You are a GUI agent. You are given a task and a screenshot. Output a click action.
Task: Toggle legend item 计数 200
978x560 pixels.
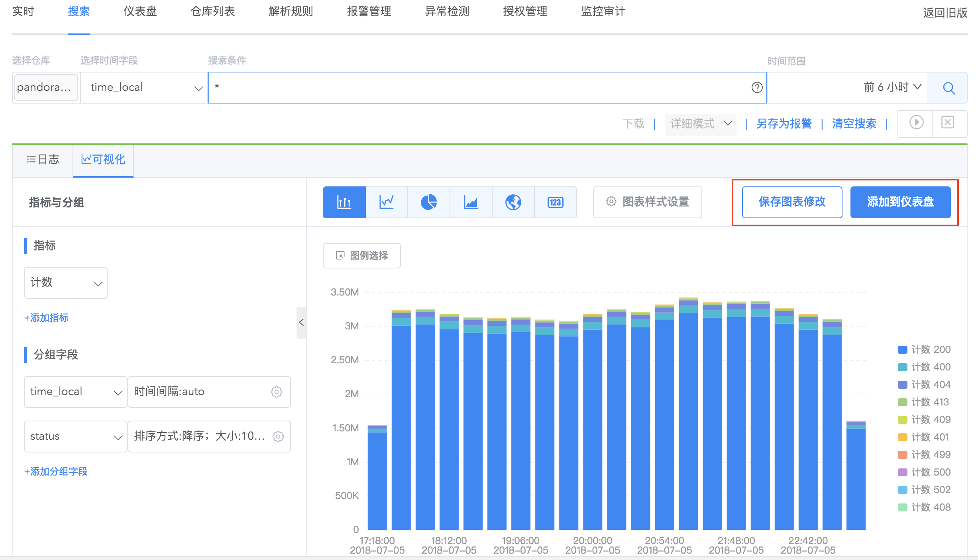coord(924,350)
